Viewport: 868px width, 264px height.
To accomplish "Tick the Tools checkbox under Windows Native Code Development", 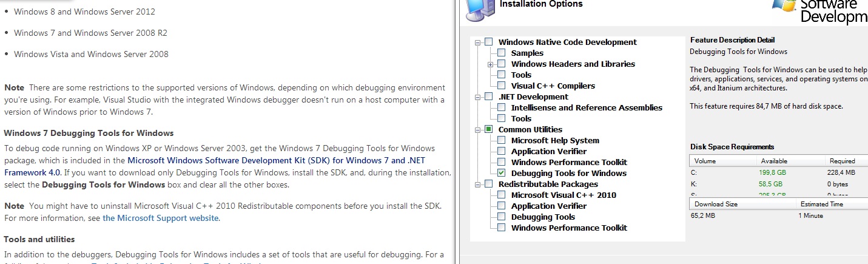I will (501, 75).
